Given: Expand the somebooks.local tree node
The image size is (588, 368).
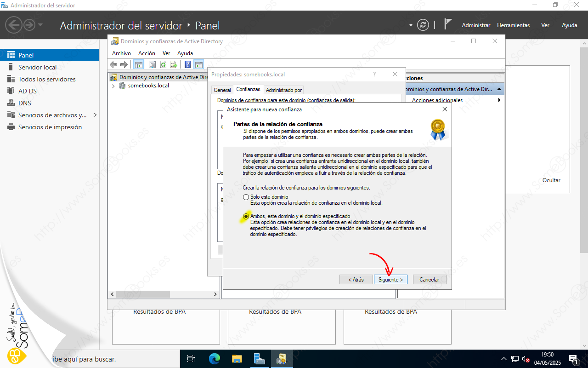Looking at the screenshot, I should (113, 86).
